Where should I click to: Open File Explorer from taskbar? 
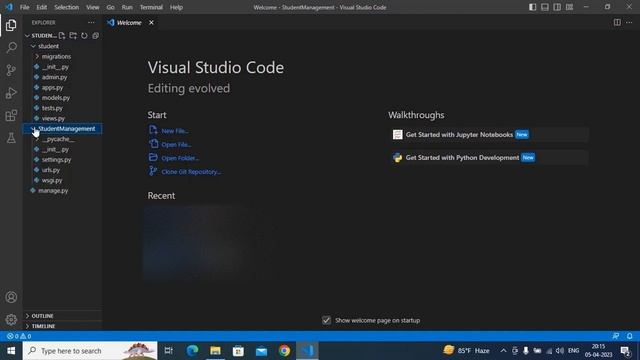(x=215, y=351)
